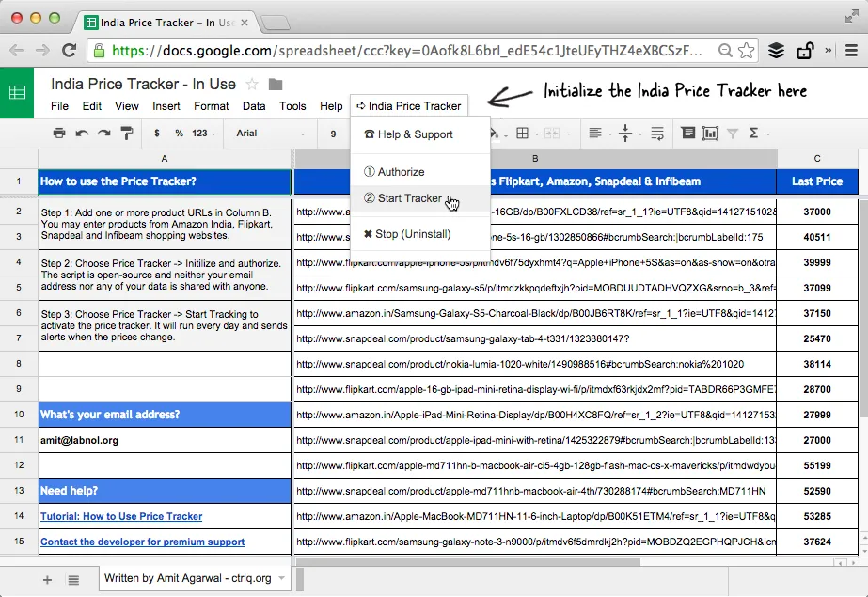Viewport: 868px width, 597px height.
Task: Open the Data menu
Action: [x=255, y=106]
